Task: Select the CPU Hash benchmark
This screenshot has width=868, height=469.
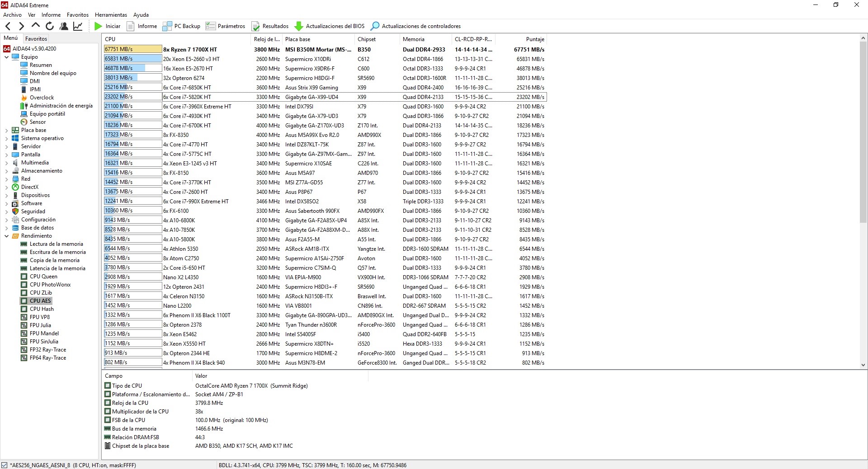Action: click(42, 309)
